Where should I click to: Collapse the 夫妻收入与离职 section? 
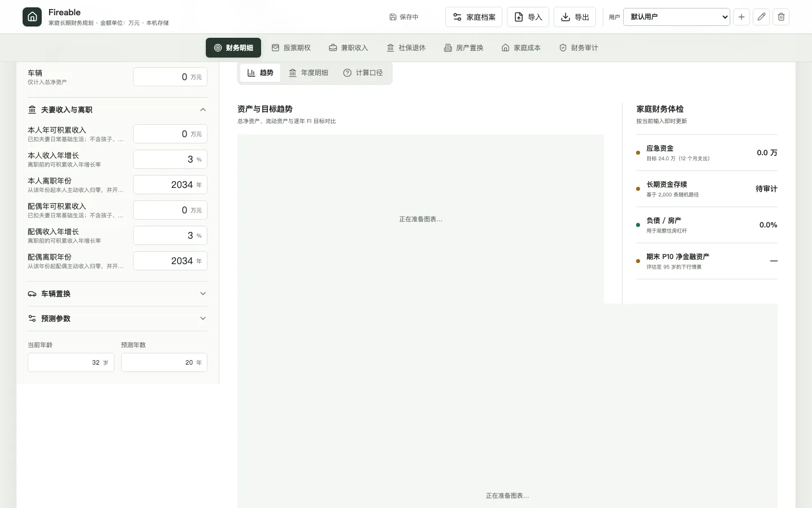(x=117, y=110)
